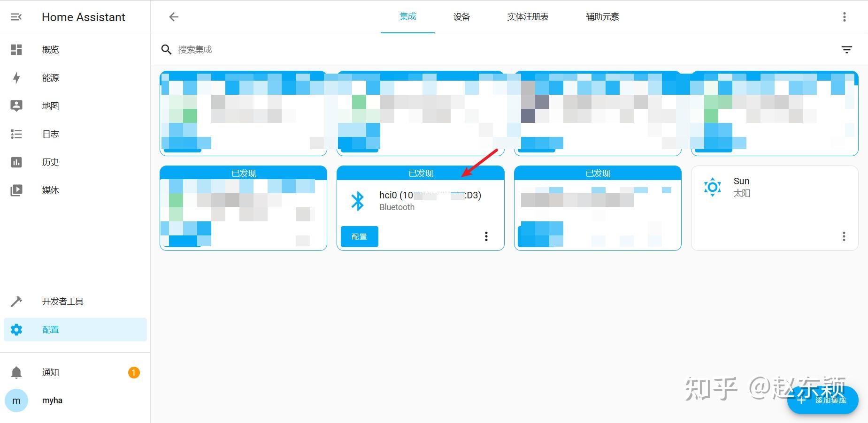Screen dimensions: 868x423
Task: Open the Sun card three-dot menu
Action: point(844,236)
